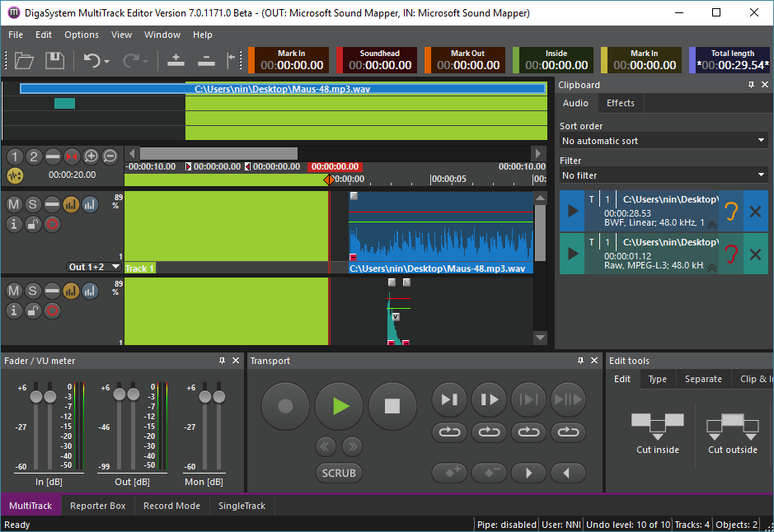Play the BWF Linear clipboard clip
Screen dimensions: 774x532
(x=571, y=212)
